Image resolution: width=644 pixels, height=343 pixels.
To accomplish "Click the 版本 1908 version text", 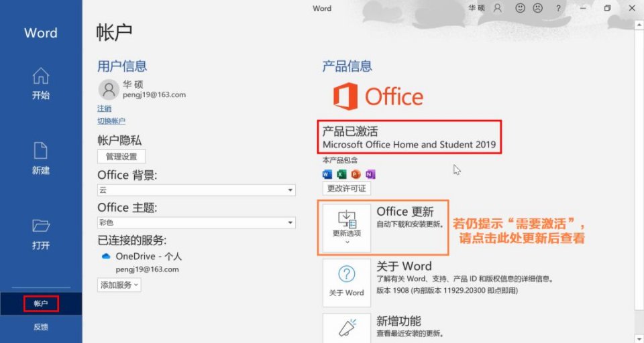I will point(447,291).
